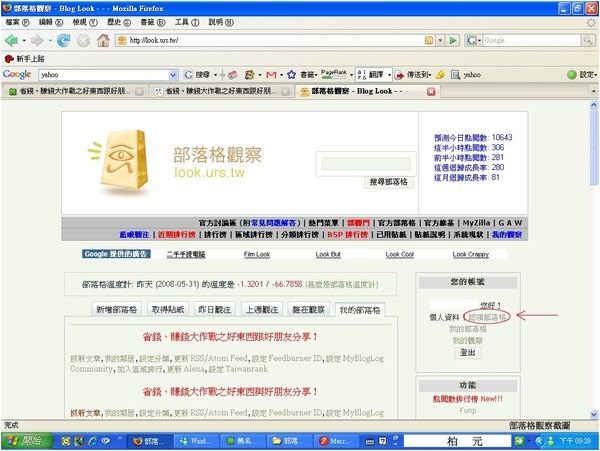Screen dimensions: 600x451
Task: Open the 檔案 menu
Action: coord(17,23)
